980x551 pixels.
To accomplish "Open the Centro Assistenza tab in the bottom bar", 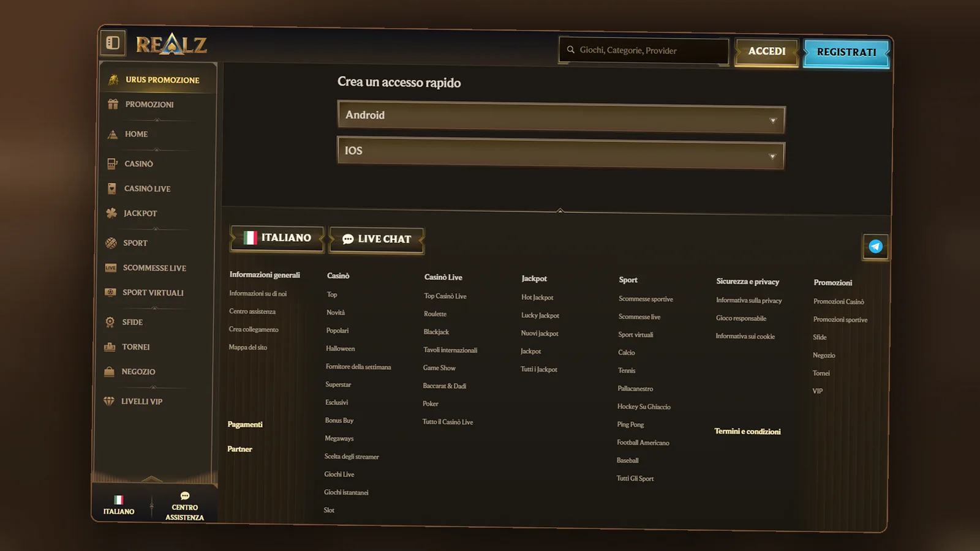I will (x=184, y=507).
